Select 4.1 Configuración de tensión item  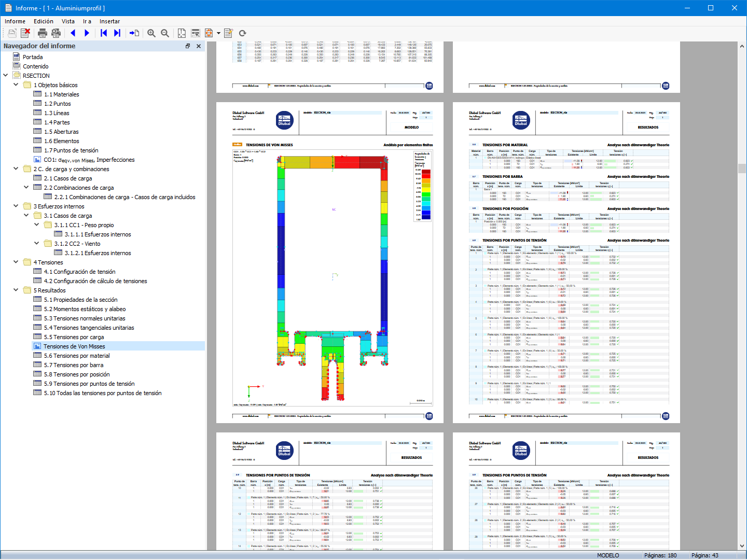coord(80,272)
